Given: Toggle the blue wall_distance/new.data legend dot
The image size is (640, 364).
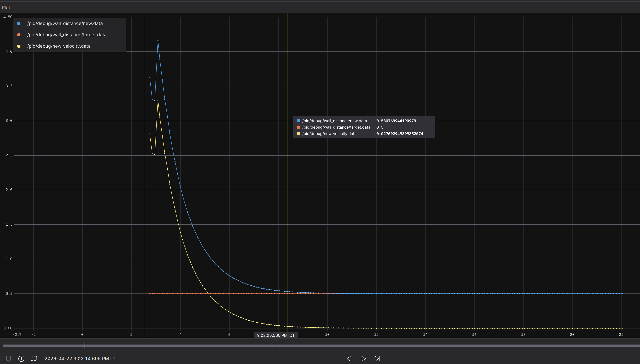Looking at the screenshot, I should [x=19, y=23].
